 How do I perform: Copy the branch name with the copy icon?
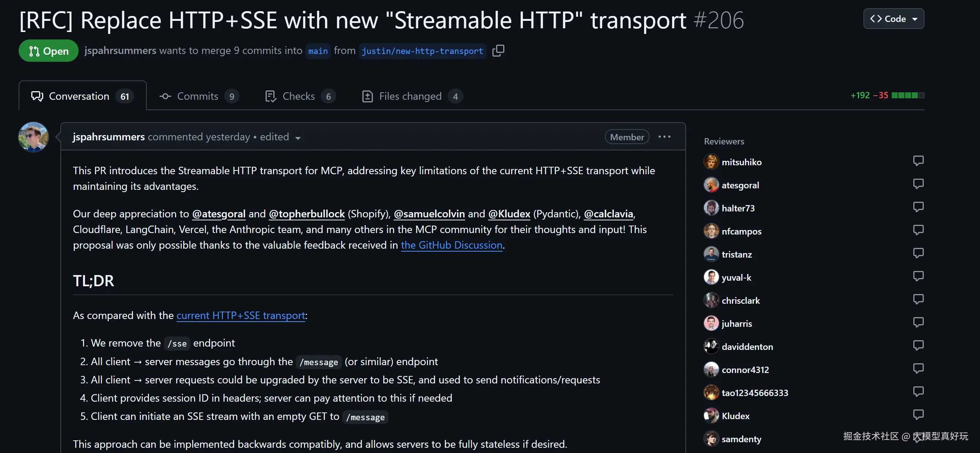click(498, 51)
